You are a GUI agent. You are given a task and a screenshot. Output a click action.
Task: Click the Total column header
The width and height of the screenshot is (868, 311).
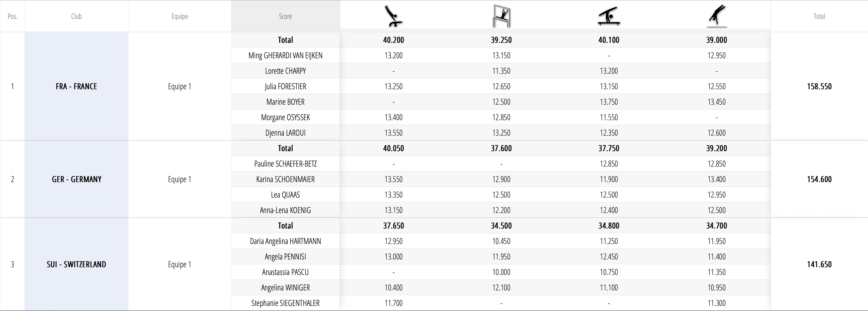click(819, 16)
